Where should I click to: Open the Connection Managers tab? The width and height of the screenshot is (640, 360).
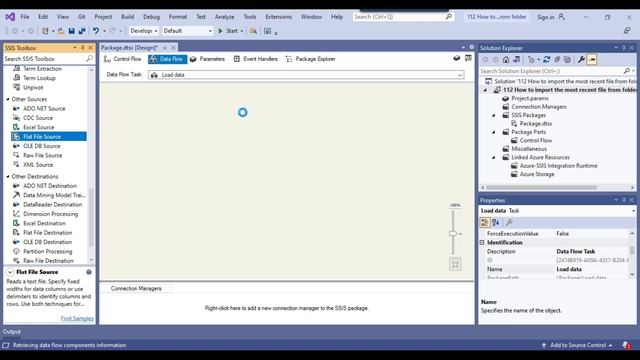[136, 289]
